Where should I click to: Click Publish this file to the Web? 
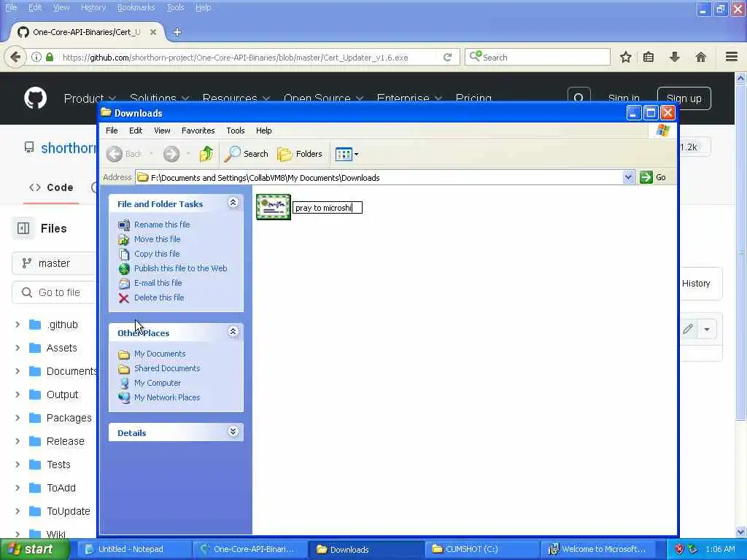click(x=181, y=268)
